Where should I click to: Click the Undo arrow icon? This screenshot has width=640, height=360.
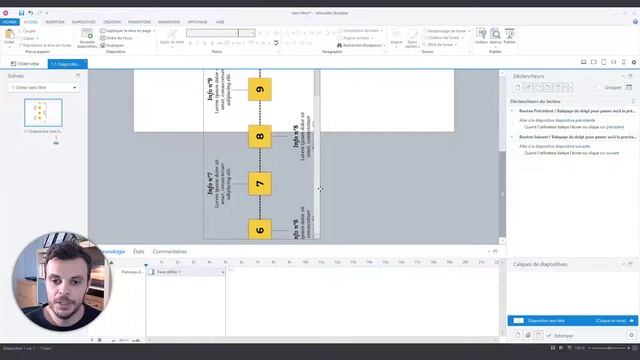pyautogui.click(x=31, y=13)
